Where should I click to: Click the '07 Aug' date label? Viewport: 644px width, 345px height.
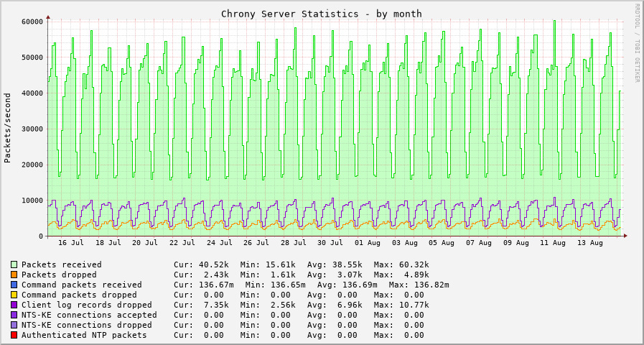pyautogui.click(x=479, y=243)
